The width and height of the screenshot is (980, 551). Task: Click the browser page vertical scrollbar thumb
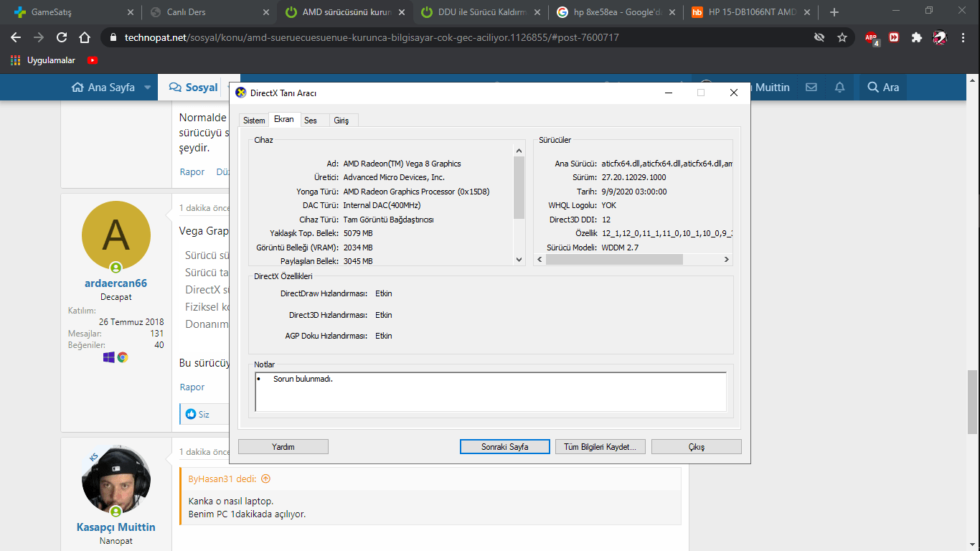click(x=973, y=402)
